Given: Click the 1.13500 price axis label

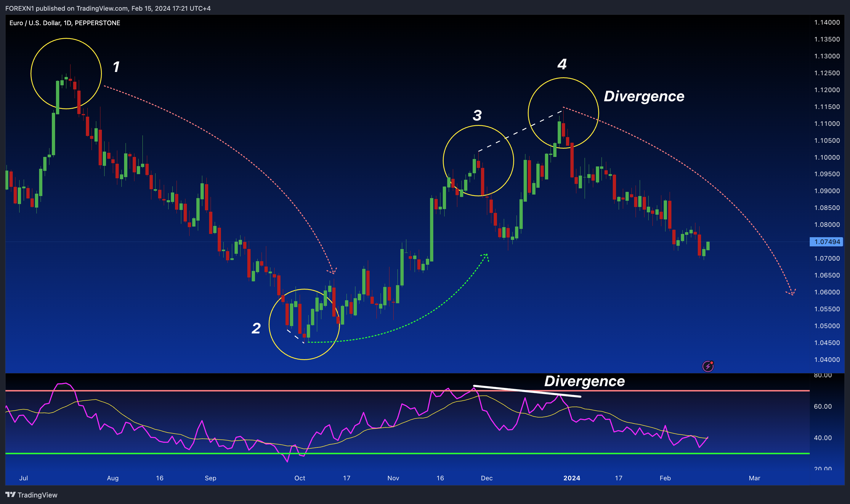Looking at the screenshot, I should point(827,39).
